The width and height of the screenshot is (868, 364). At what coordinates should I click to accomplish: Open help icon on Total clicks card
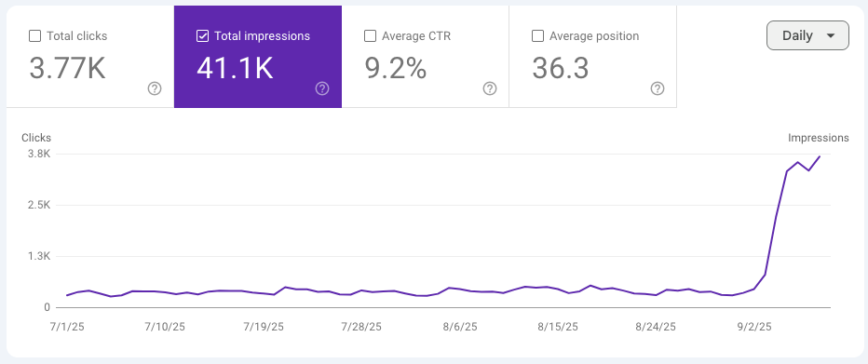(x=155, y=88)
